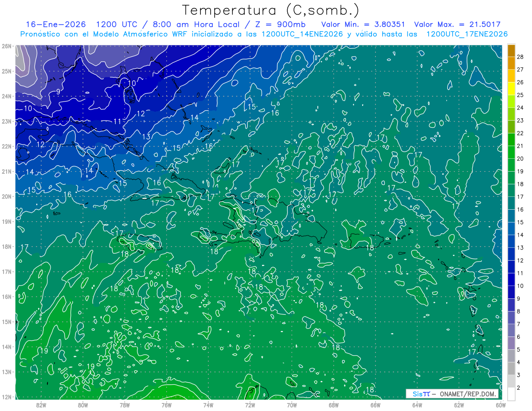Click the '80W' longitude label
Viewport: 532px width, 411px height.
pos(83,405)
